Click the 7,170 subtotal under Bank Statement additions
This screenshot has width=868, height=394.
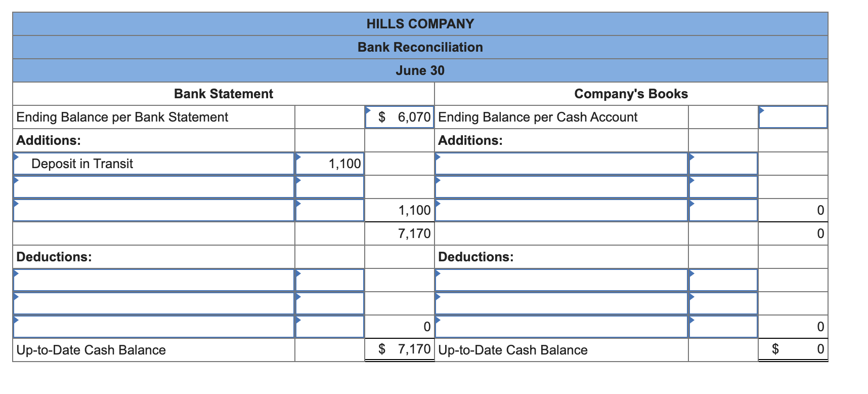click(400, 233)
